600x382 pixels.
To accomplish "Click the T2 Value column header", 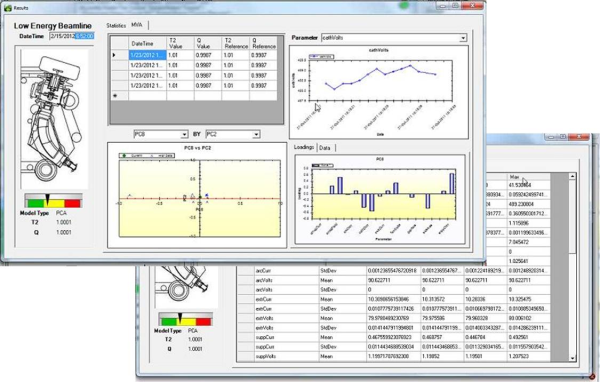I will click(180, 43).
